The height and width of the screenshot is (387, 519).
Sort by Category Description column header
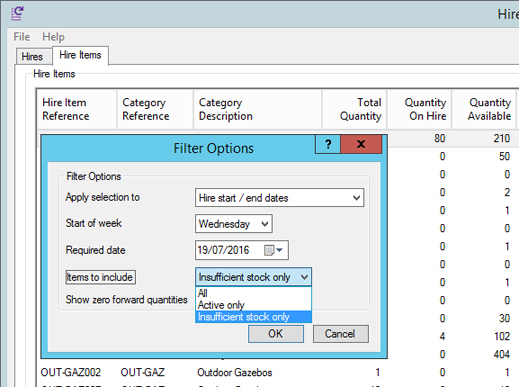point(258,109)
